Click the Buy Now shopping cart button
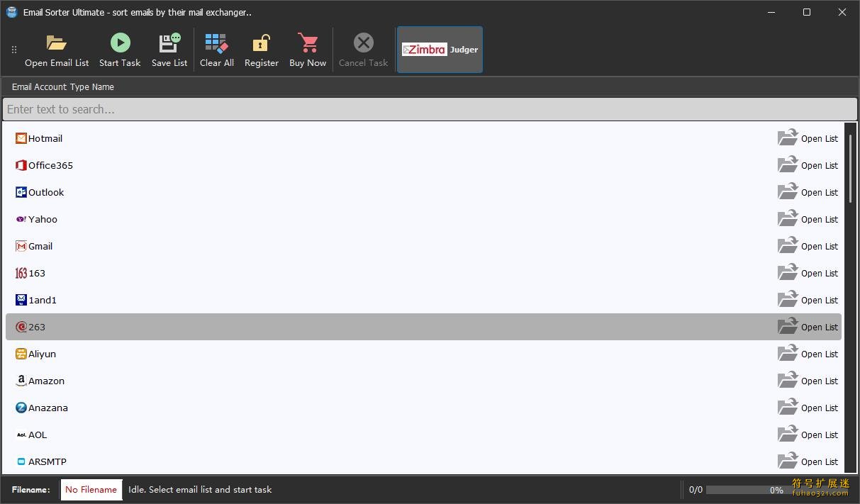Viewport: 860px width, 504px height. (x=307, y=48)
